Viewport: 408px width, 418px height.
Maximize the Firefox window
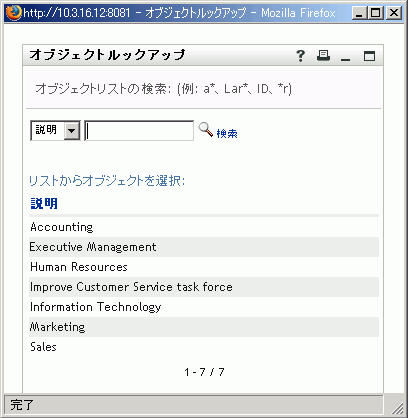(376, 13)
